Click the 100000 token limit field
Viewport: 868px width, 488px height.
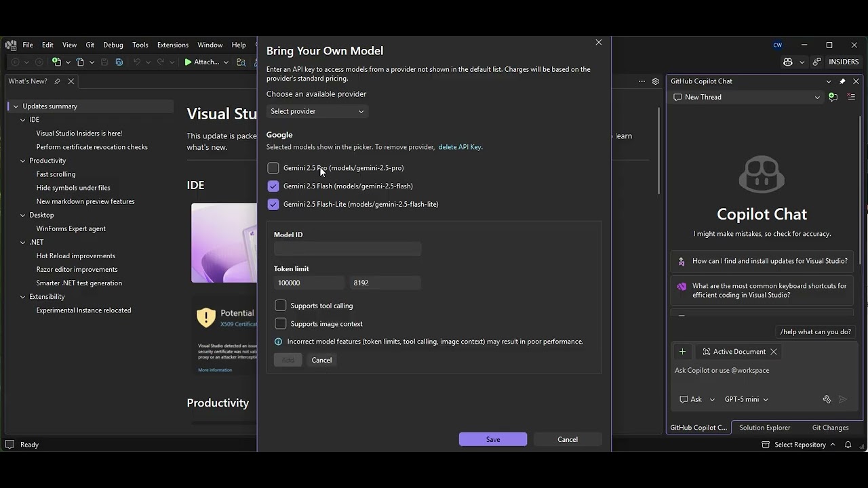pyautogui.click(x=309, y=283)
